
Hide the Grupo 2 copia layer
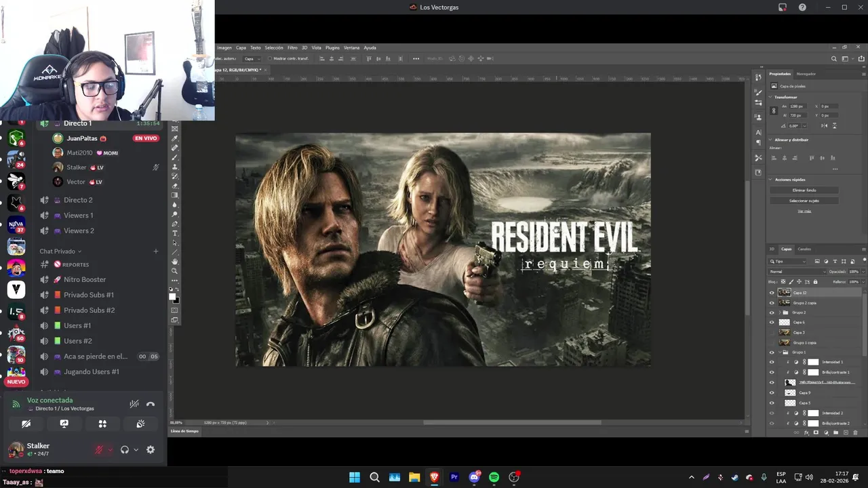point(772,303)
